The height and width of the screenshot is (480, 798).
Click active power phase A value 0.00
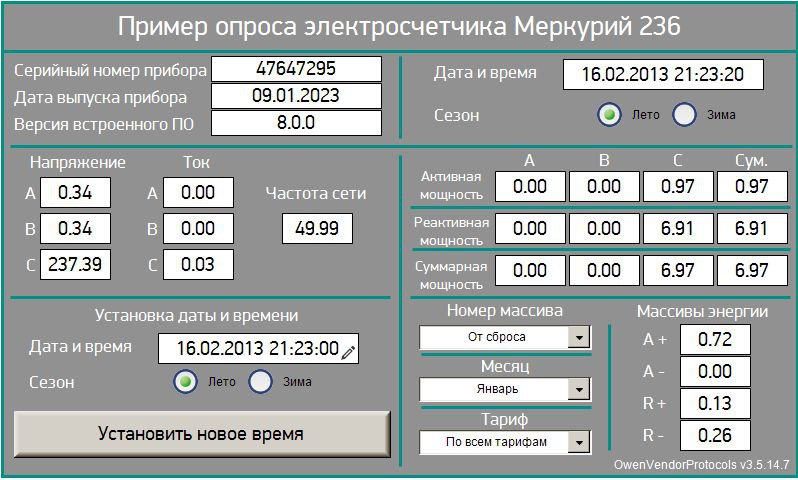pos(530,187)
